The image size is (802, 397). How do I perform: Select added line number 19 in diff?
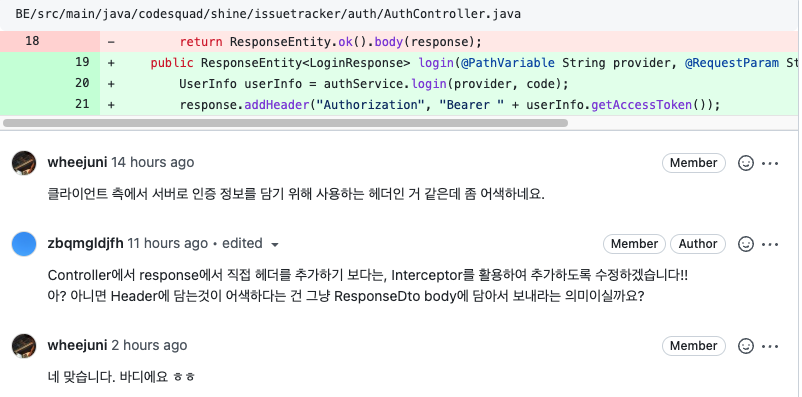tap(82, 62)
